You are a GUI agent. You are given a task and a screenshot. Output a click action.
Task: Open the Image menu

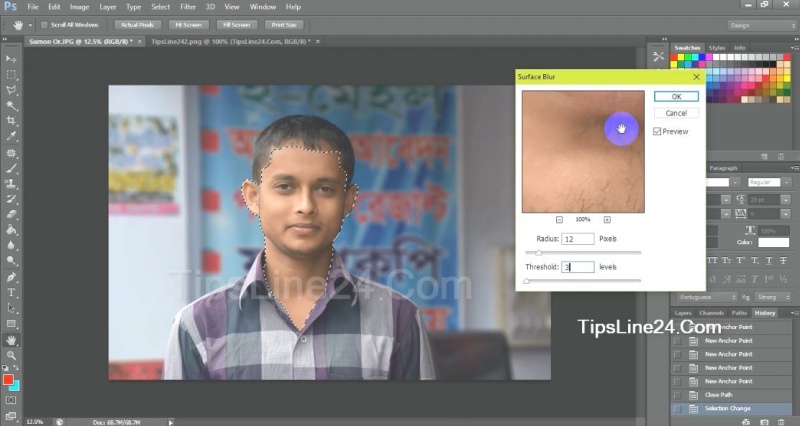point(79,7)
